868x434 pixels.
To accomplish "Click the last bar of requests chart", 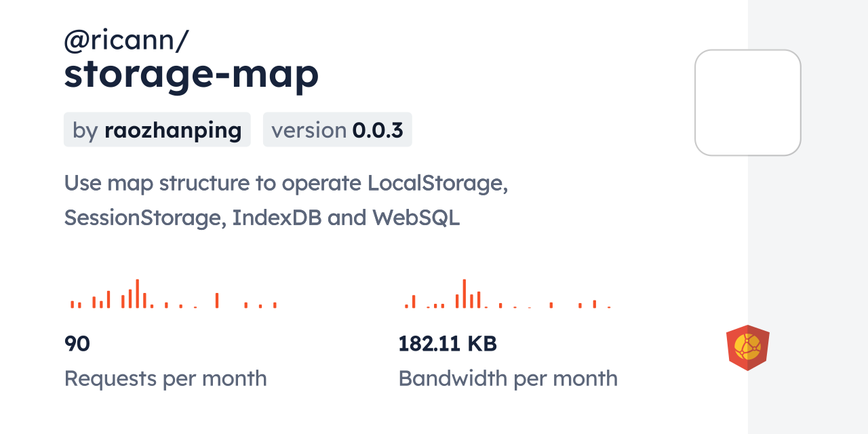I will coord(275,305).
